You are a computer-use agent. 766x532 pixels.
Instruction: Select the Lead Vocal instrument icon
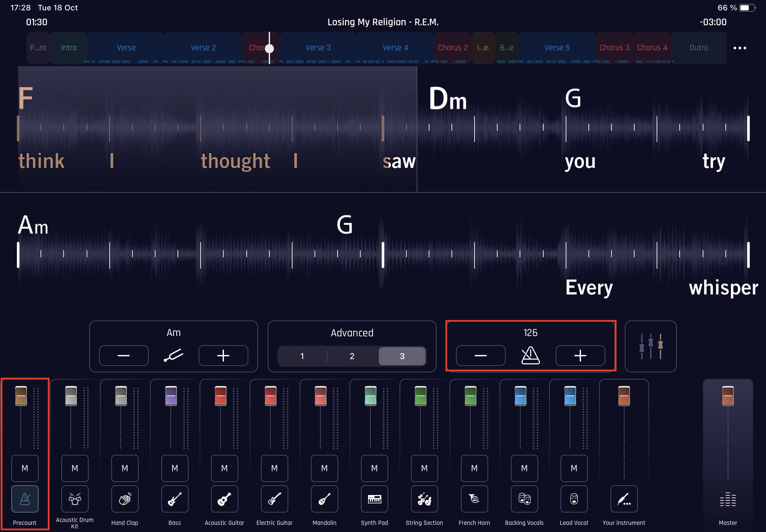(573, 499)
